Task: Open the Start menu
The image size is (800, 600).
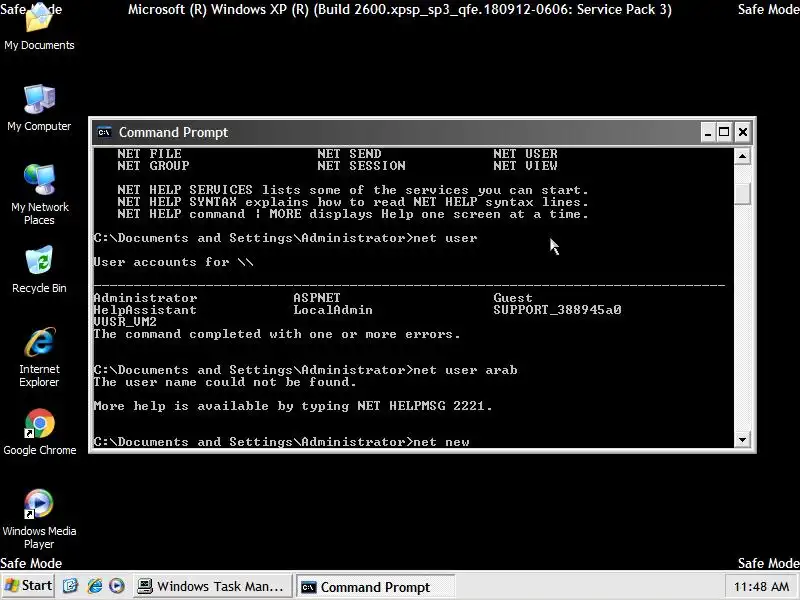Action: click(x=28, y=586)
